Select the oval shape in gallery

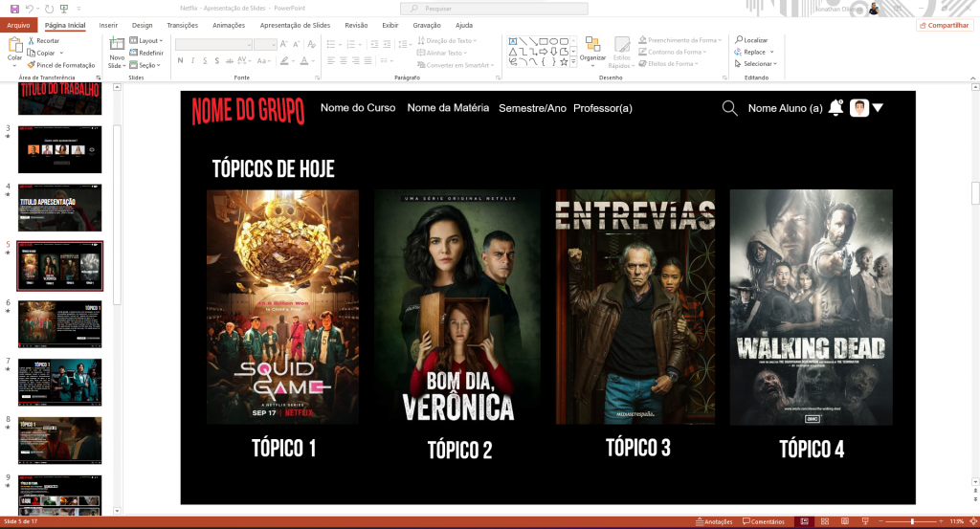pyautogui.click(x=553, y=41)
